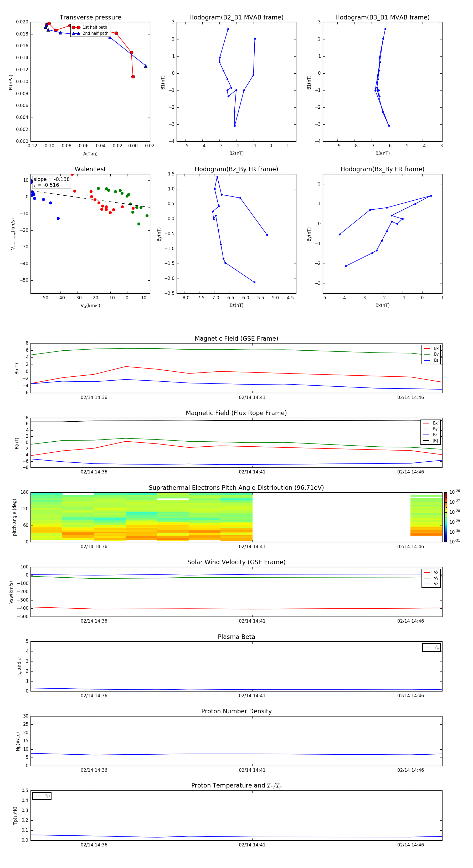Click the "Vsw(km/s)" y-axis label

[x=11, y=592]
